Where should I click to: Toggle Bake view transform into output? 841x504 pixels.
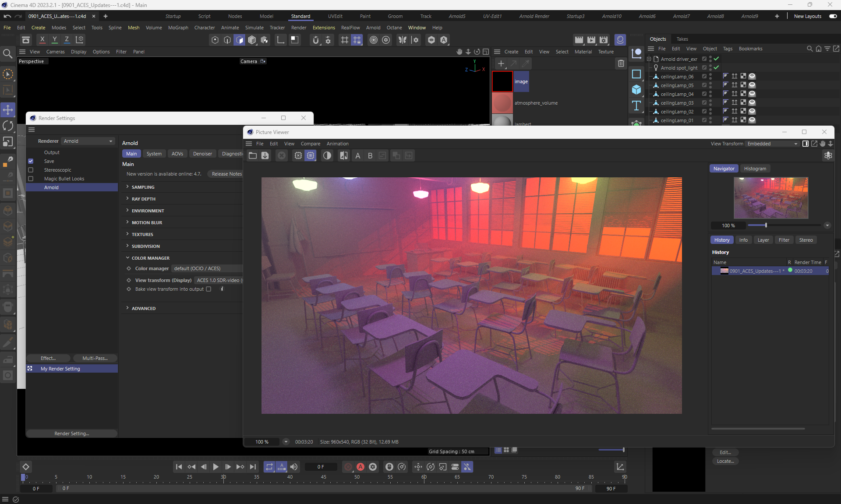(208, 289)
